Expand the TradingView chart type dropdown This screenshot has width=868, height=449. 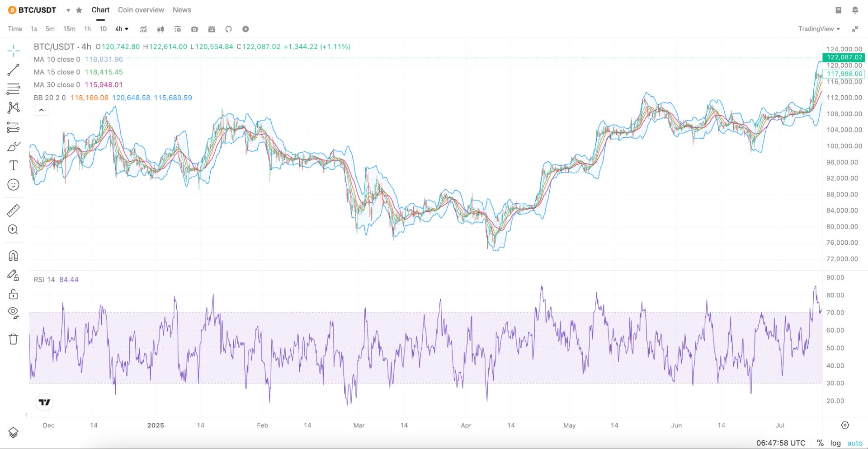pos(819,29)
